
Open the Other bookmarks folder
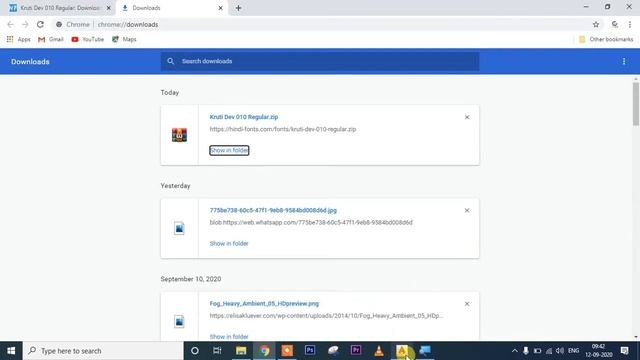[606, 39]
